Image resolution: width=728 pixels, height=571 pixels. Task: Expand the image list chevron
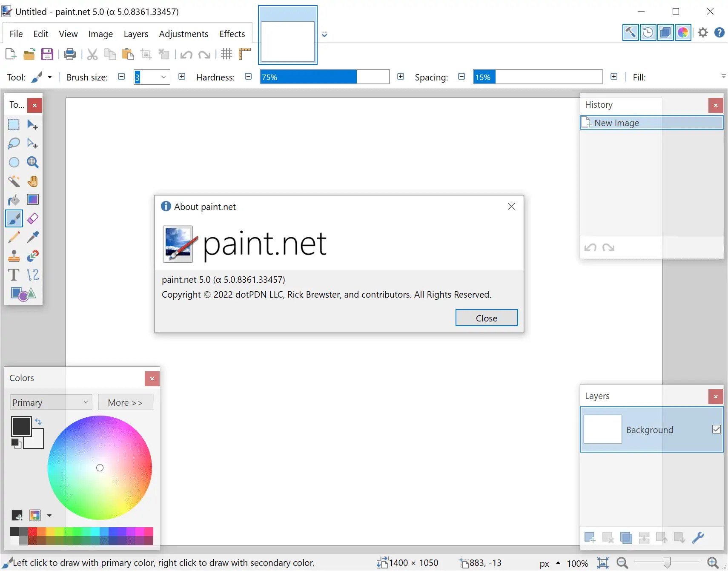click(324, 34)
